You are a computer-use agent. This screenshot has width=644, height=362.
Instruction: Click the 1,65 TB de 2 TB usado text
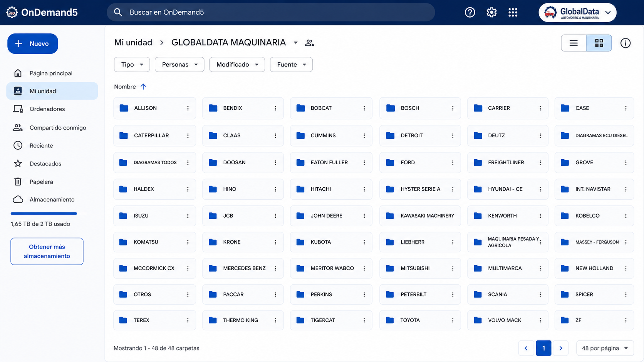[x=40, y=224]
